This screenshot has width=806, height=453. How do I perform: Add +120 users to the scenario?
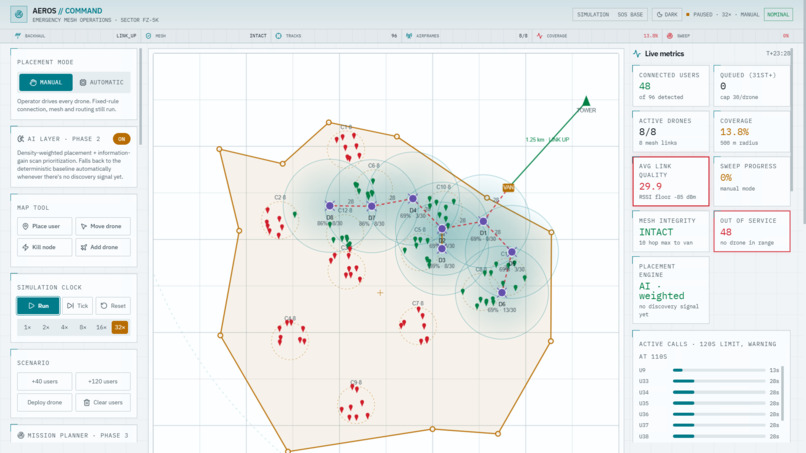103,382
